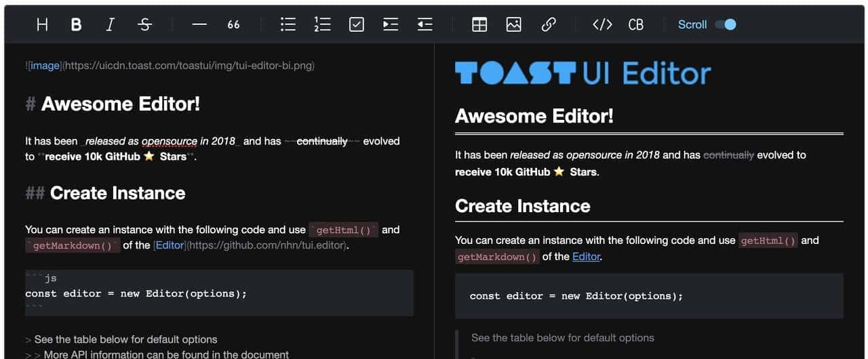This screenshot has width=868, height=359.
Task: Click '[Editor]' link text in markdown
Action: coord(170,245)
